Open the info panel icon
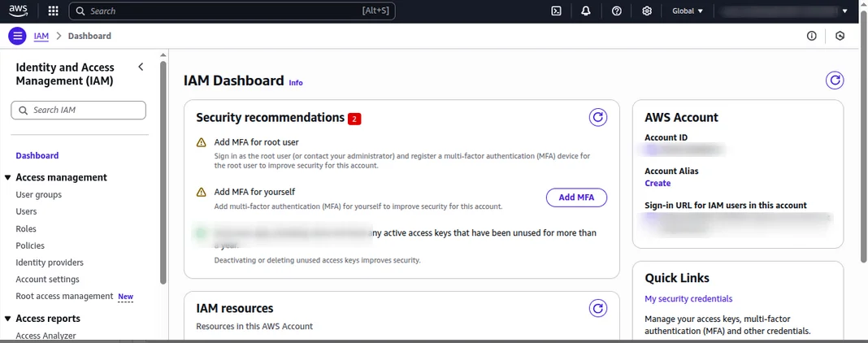This screenshot has height=343, width=868. [811, 36]
